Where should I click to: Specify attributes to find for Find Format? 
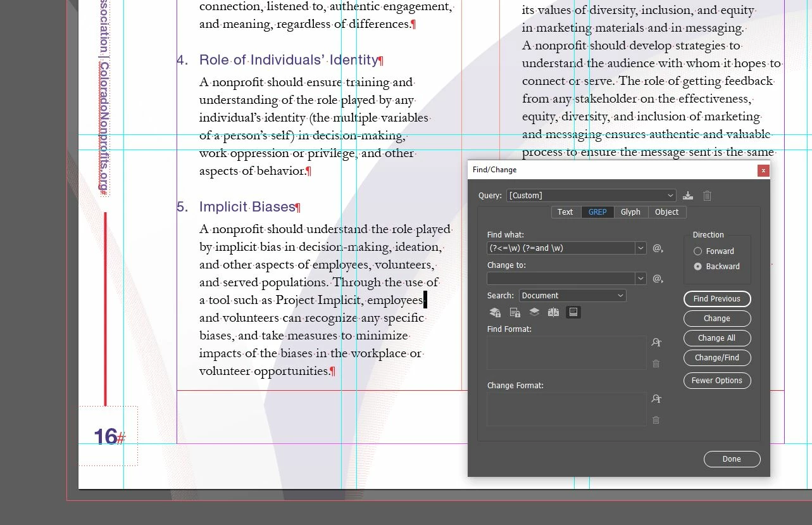click(656, 343)
